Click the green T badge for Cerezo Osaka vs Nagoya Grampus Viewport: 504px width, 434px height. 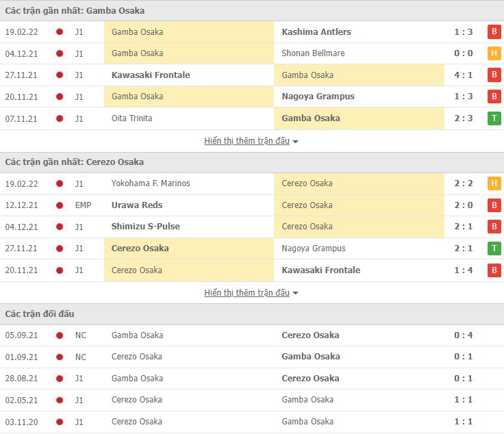493,248
